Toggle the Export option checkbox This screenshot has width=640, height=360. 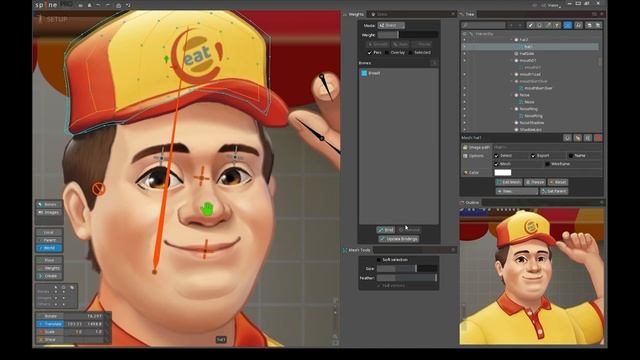point(533,156)
